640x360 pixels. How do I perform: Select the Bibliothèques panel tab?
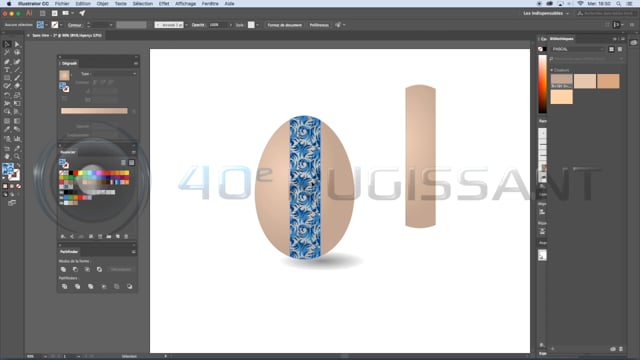562,39
